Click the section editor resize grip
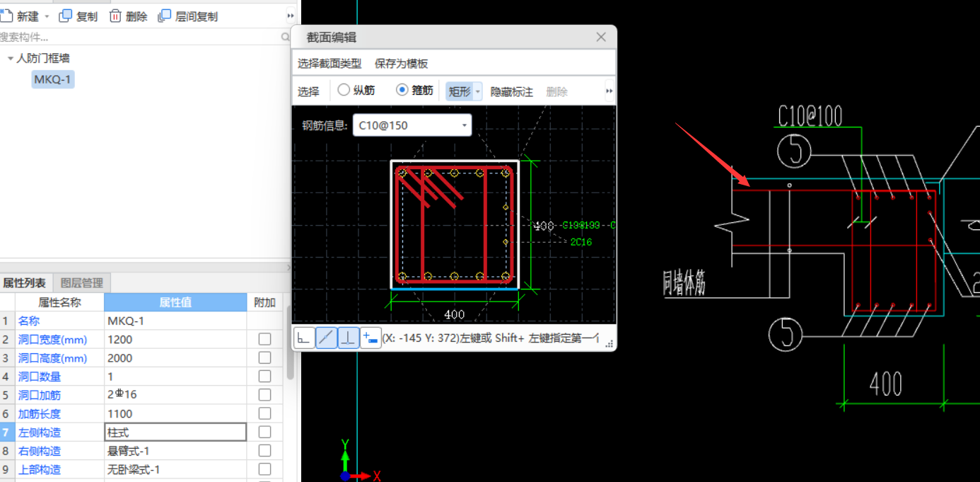The height and width of the screenshot is (482, 980). tap(610, 345)
